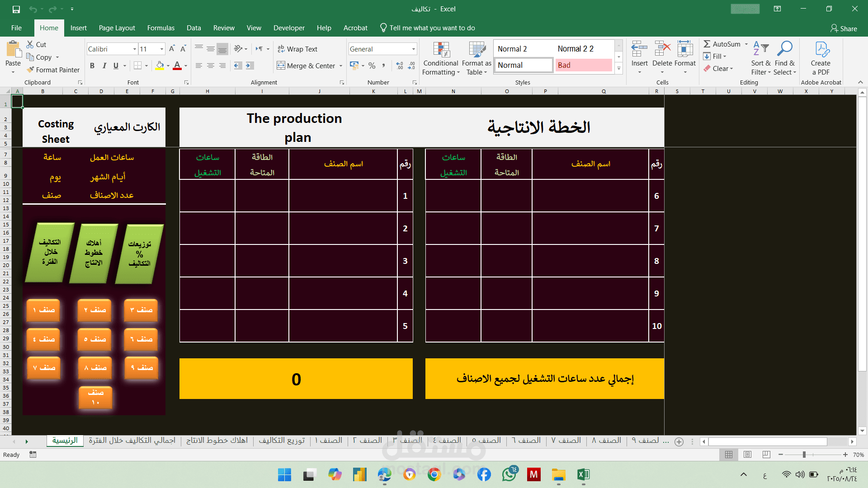868x488 pixels.
Task: Click the AutoSum sigma icon
Action: click(x=707, y=44)
